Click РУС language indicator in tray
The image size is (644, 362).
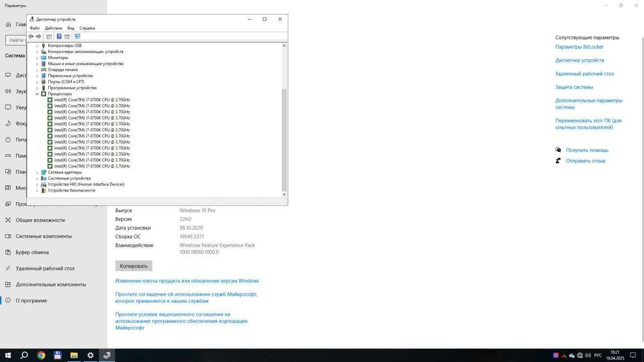598,355
